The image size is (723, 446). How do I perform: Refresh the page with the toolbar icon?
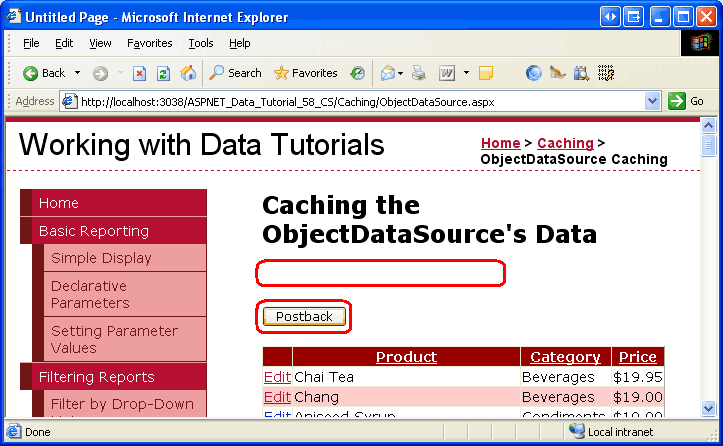162,73
